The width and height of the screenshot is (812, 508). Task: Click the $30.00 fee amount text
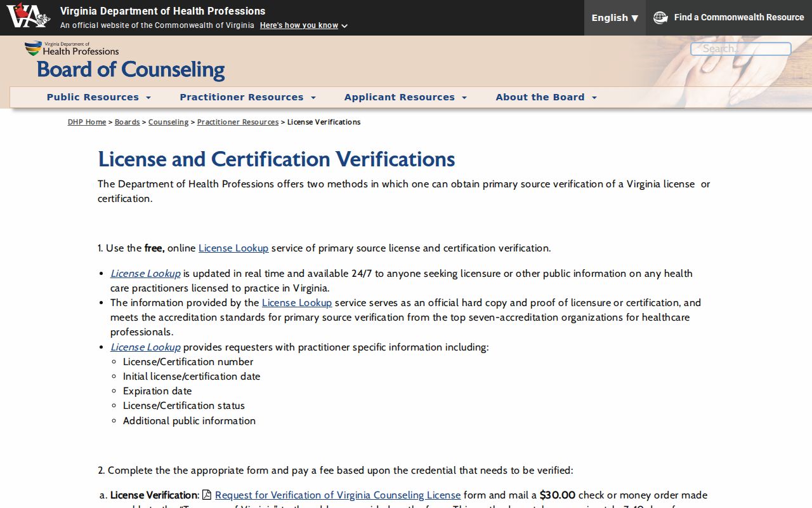(558, 495)
